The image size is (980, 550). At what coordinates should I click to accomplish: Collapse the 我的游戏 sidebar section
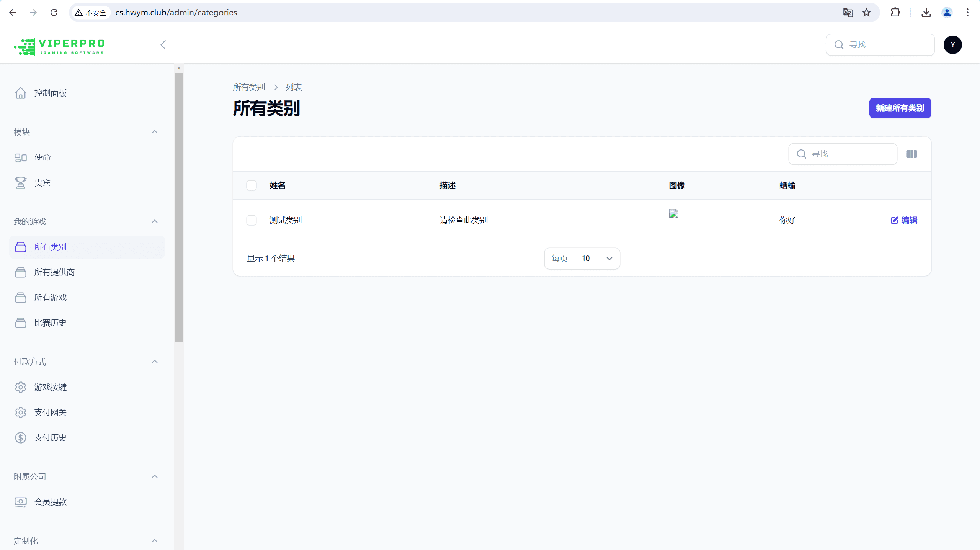click(x=155, y=222)
